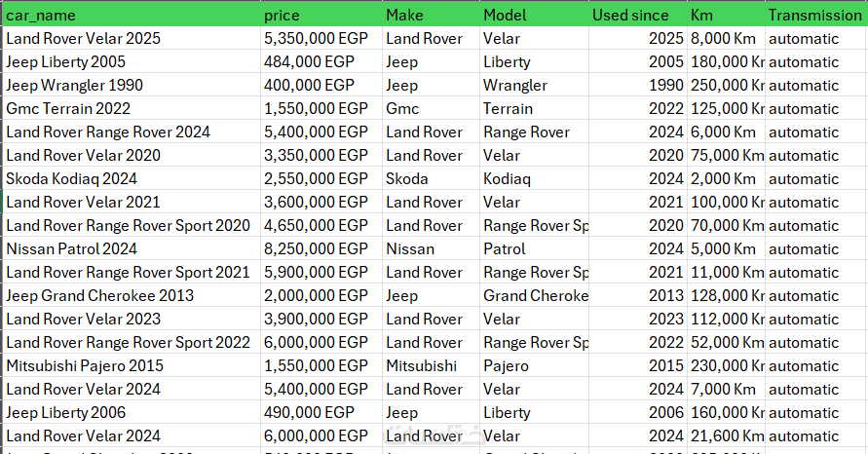Select the 8,250,000 EGP price cell

tap(316, 249)
